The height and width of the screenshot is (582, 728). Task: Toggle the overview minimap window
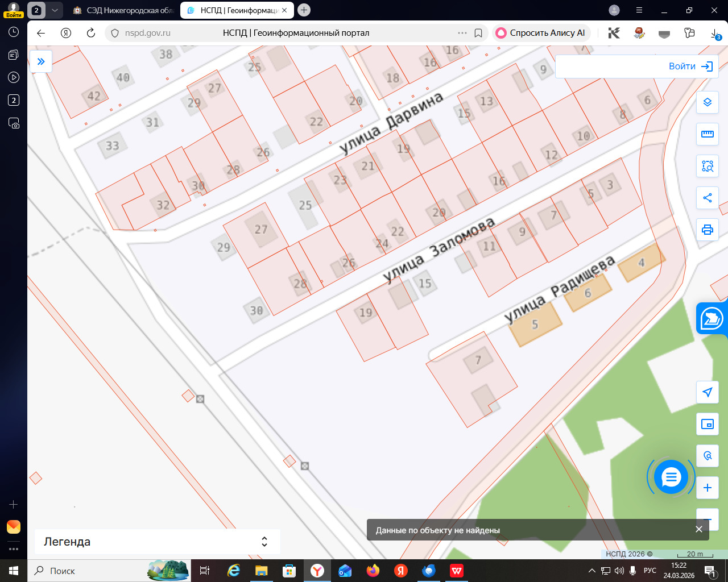click(x=708, y=424)
